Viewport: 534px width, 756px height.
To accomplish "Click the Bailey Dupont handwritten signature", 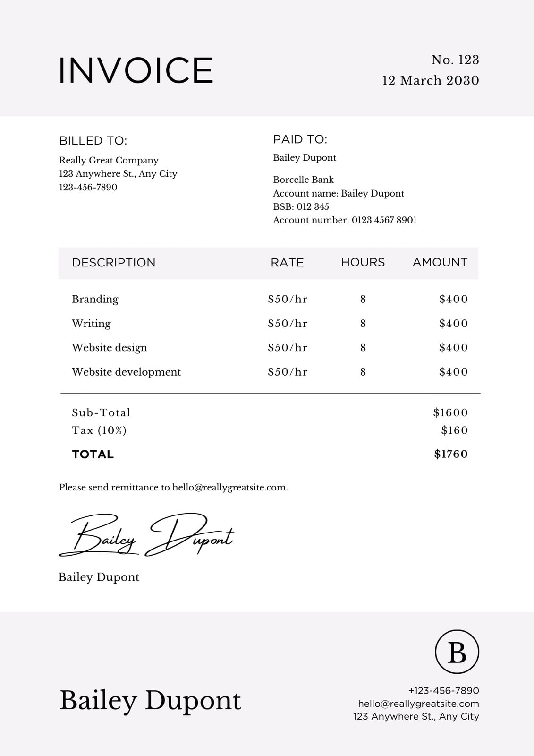I will coord(146,535).
